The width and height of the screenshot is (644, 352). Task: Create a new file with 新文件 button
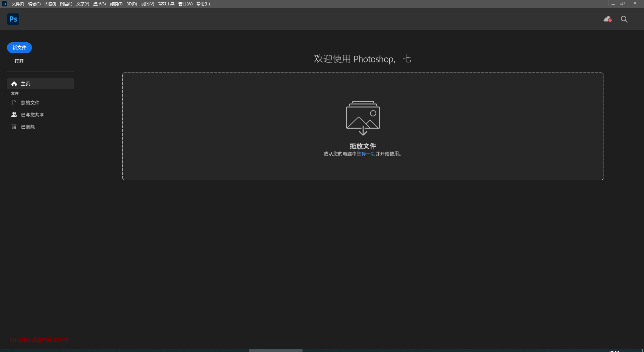(x=19, y=48)
